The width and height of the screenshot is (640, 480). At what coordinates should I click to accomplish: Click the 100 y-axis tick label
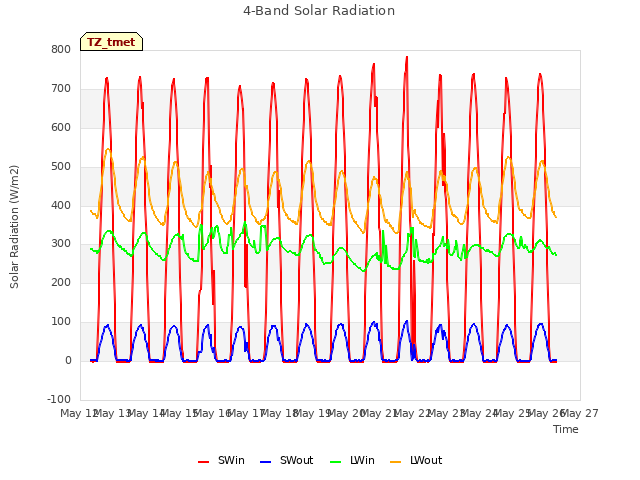(x=61, y=322)
